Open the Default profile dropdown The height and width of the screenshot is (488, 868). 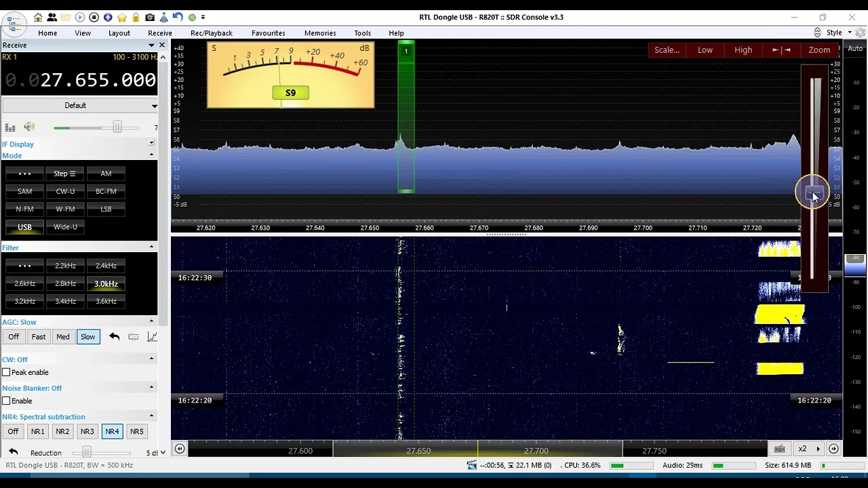coord(79,106)
